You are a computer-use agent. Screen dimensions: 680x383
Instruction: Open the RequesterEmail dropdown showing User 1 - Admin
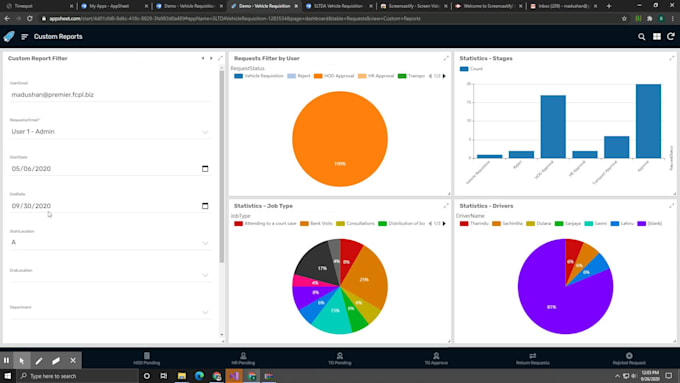point(110,132)
